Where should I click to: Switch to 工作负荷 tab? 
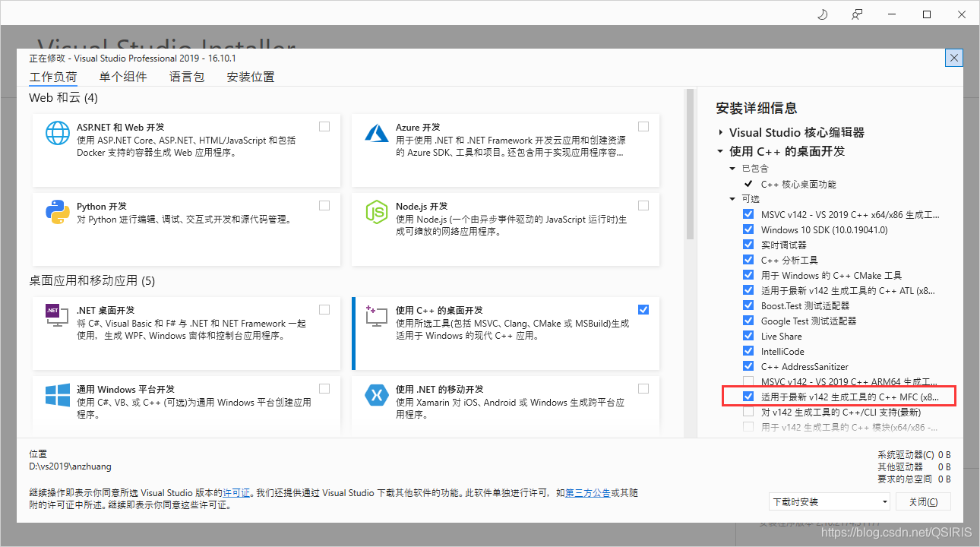pyautogui.click(x=53, y=77)
